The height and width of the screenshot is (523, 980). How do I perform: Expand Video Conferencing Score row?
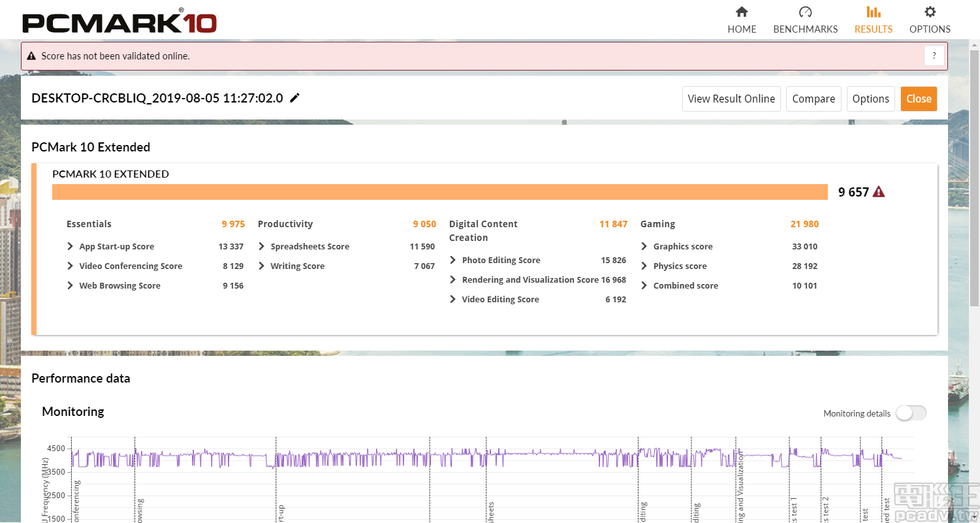(x=71, y=266)
